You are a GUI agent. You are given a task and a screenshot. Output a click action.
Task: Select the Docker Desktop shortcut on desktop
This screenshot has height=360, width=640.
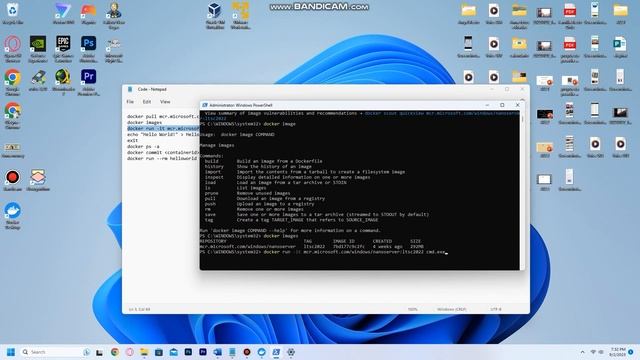(x=13, y=216)
